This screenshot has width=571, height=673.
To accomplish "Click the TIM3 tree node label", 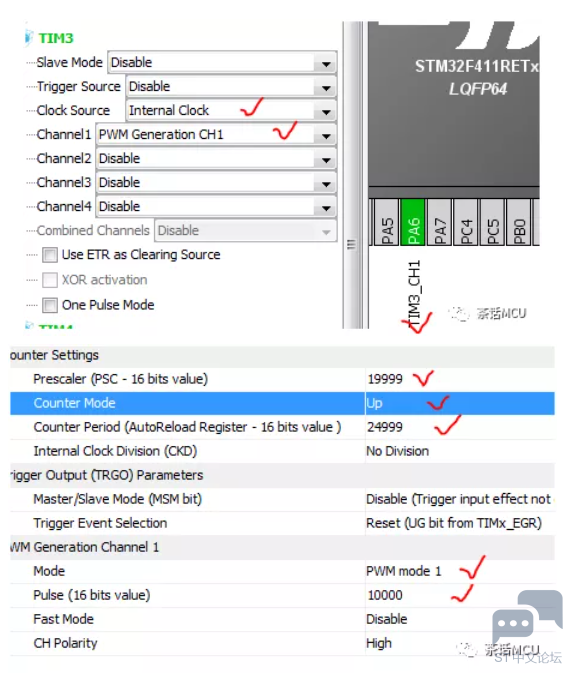I will [56, 38].
